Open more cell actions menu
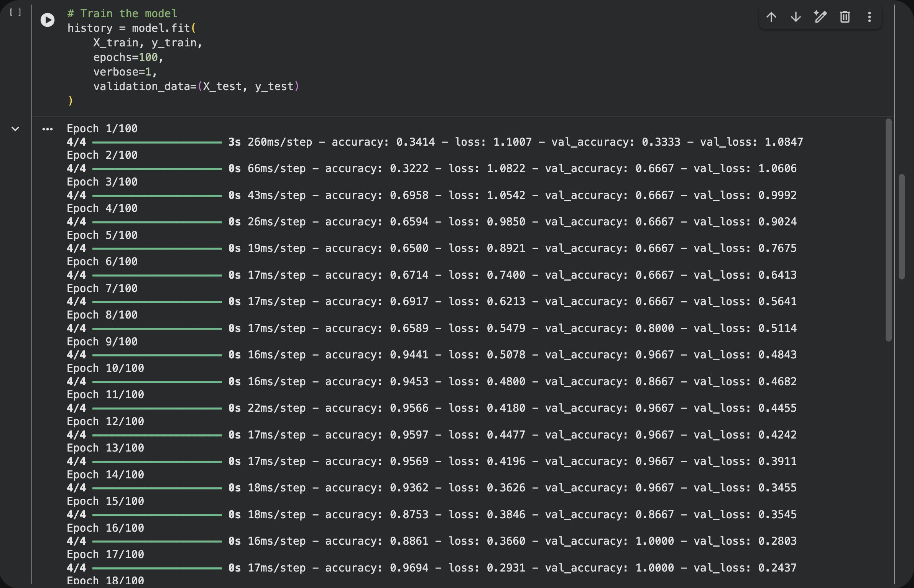The width and height of the screenshot is (914, 588). tap(870, 17)
